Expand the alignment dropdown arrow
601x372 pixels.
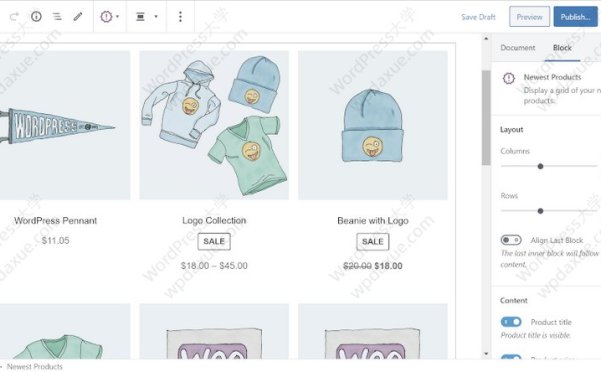click(156, 16)
